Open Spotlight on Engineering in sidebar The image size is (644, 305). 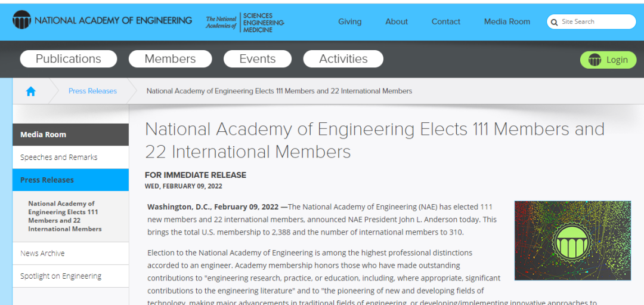tap(70, 276)
